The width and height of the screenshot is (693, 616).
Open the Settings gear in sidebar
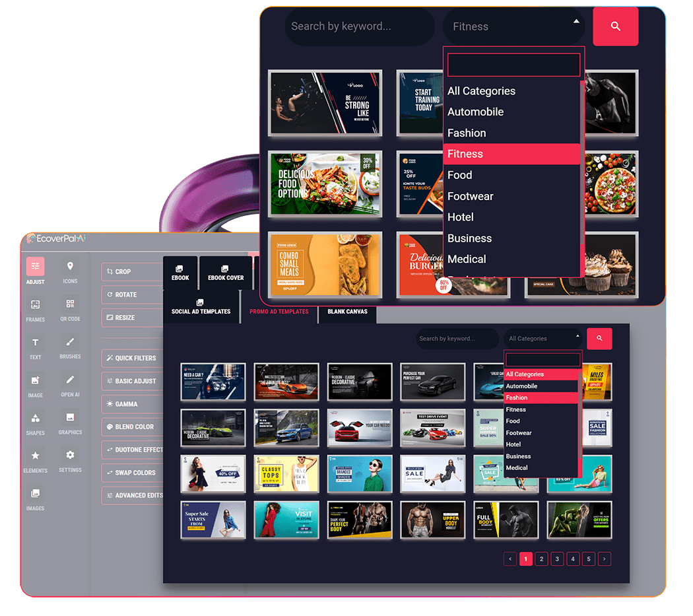pyautogui.click(x=70, y=460)
